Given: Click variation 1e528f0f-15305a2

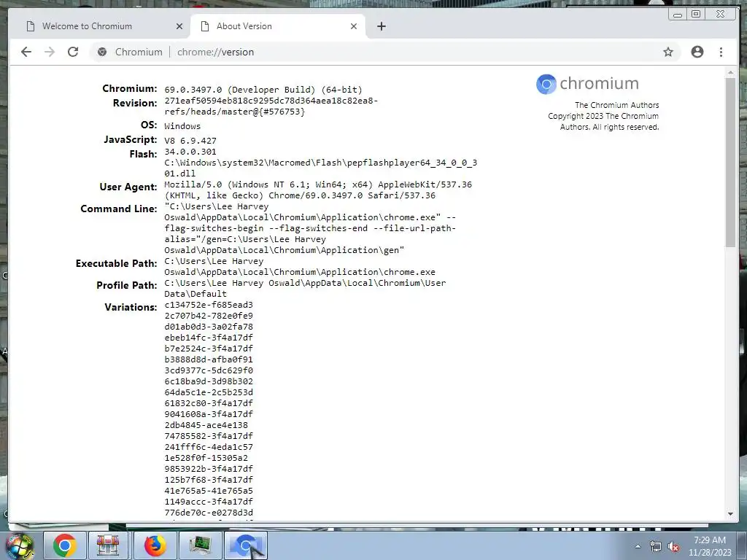Looking at the screenshot, I should (206, 458).
